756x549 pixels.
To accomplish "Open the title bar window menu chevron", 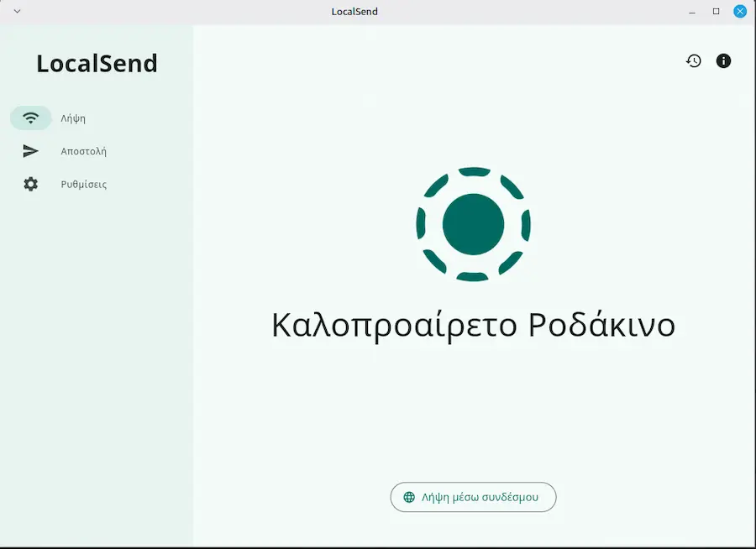I will [x=18, y=11].
